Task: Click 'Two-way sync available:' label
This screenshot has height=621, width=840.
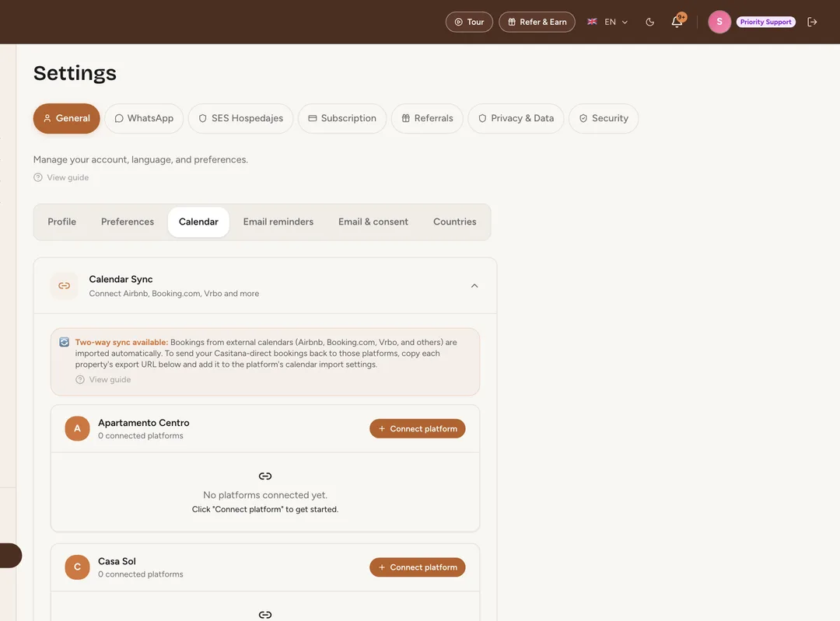Action: click(121, 342)
